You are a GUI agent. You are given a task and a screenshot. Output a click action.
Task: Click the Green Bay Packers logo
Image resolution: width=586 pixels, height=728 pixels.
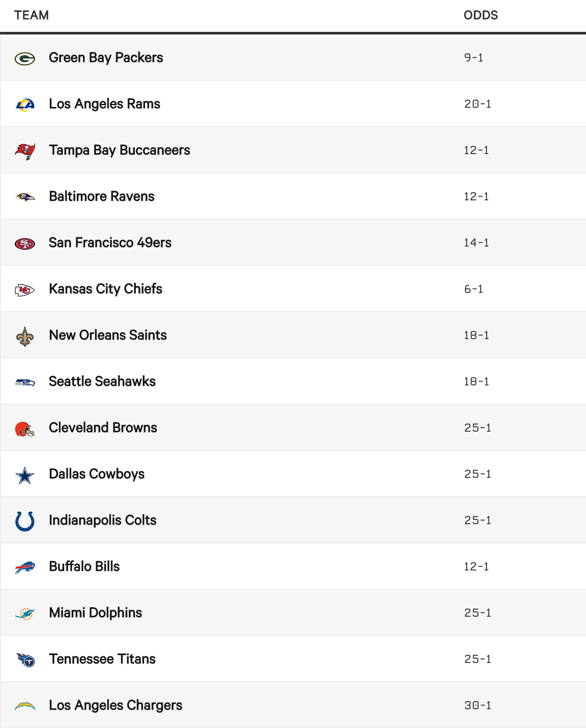25,58
